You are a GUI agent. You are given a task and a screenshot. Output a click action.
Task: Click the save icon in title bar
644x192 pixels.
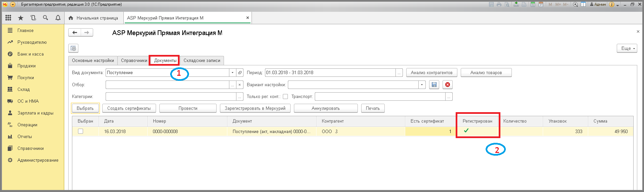(491, 4)
